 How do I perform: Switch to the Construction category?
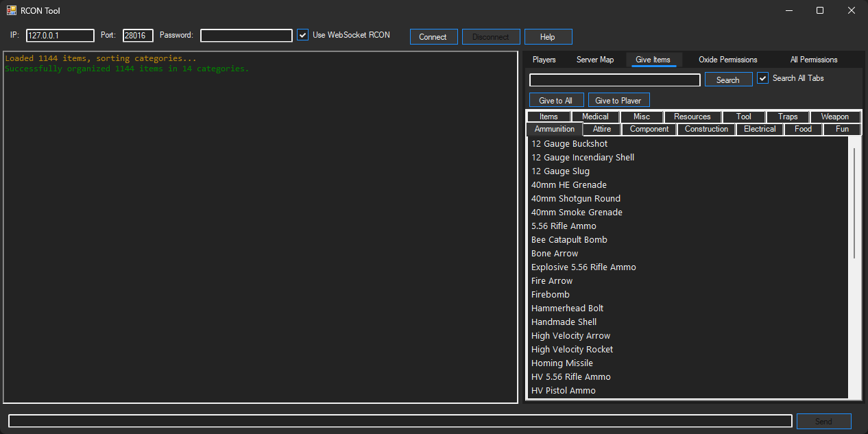tap(706, 129)
